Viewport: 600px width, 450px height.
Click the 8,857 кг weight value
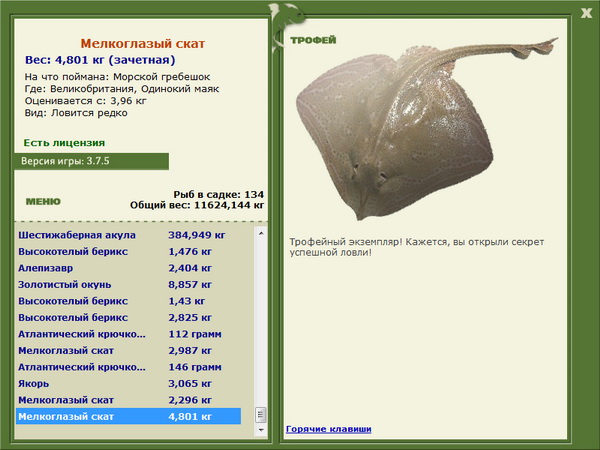click(190, 284)
